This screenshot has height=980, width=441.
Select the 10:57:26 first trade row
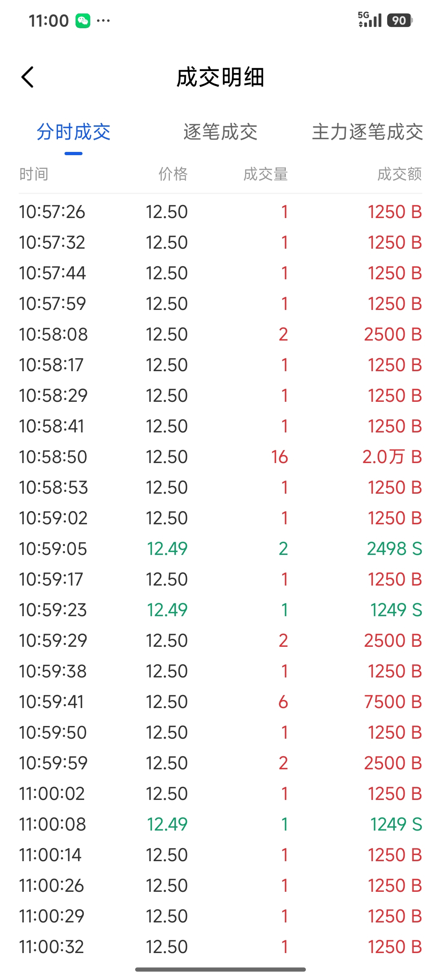220,212
